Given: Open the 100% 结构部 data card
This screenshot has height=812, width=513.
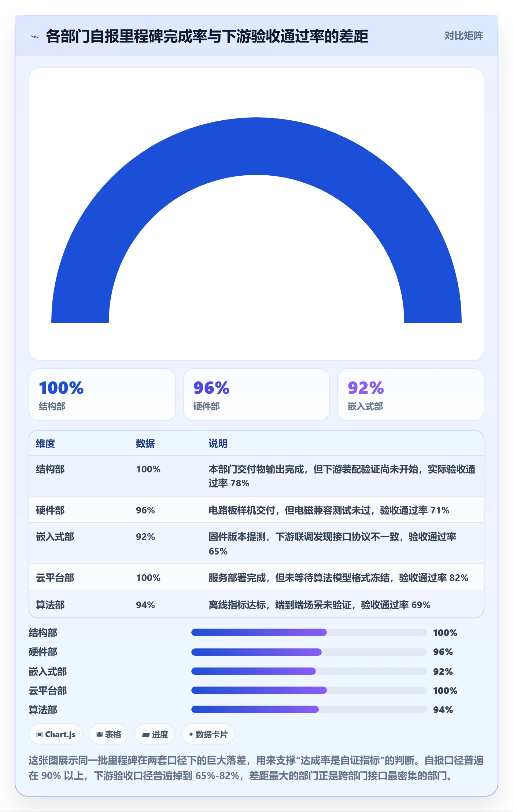Looking at the screenshot, I should [x=102, y=395].
